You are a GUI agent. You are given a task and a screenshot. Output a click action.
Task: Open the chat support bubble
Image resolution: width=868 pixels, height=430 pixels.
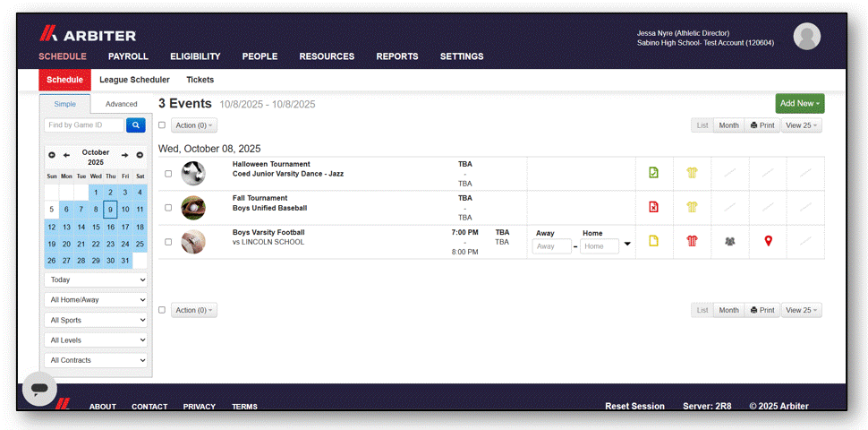coord(39,389)
